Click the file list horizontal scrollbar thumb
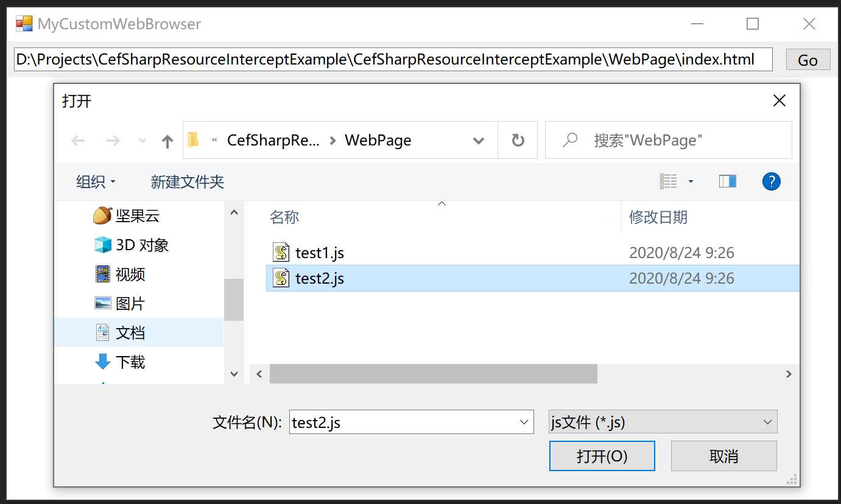Viewport: 841px width, 504px height. point(434,374)
